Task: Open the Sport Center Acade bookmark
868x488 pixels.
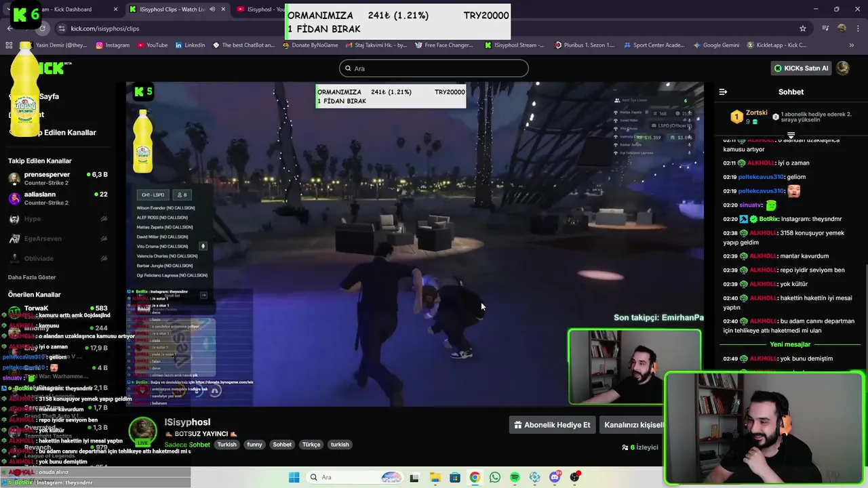Action: (x=654, y=45)
